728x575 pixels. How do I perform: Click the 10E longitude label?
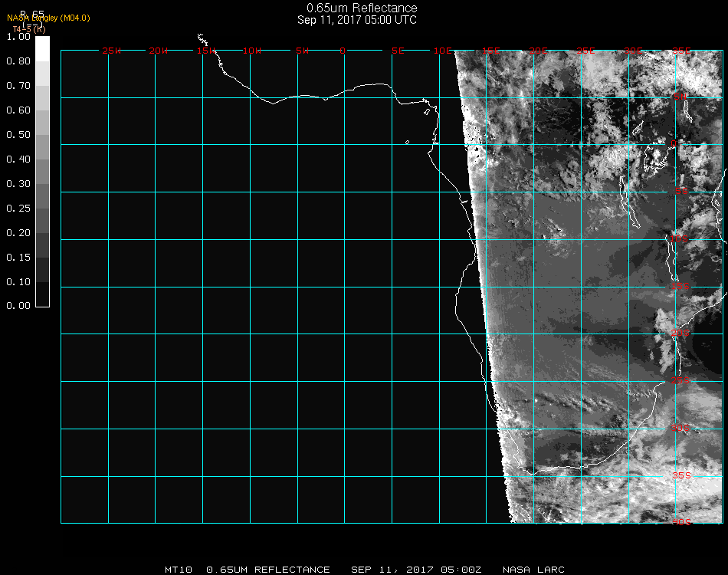click(x=443, y=51)
